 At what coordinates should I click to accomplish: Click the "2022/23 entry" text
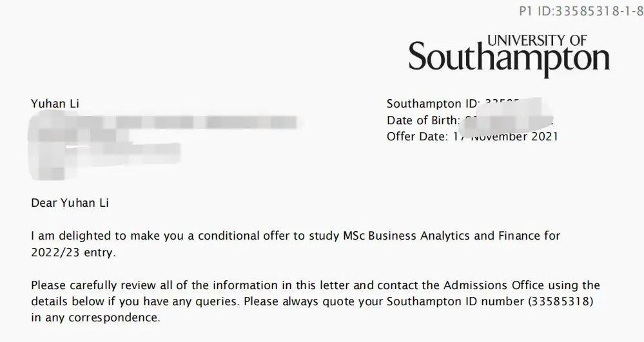click(x=72, y=252)
